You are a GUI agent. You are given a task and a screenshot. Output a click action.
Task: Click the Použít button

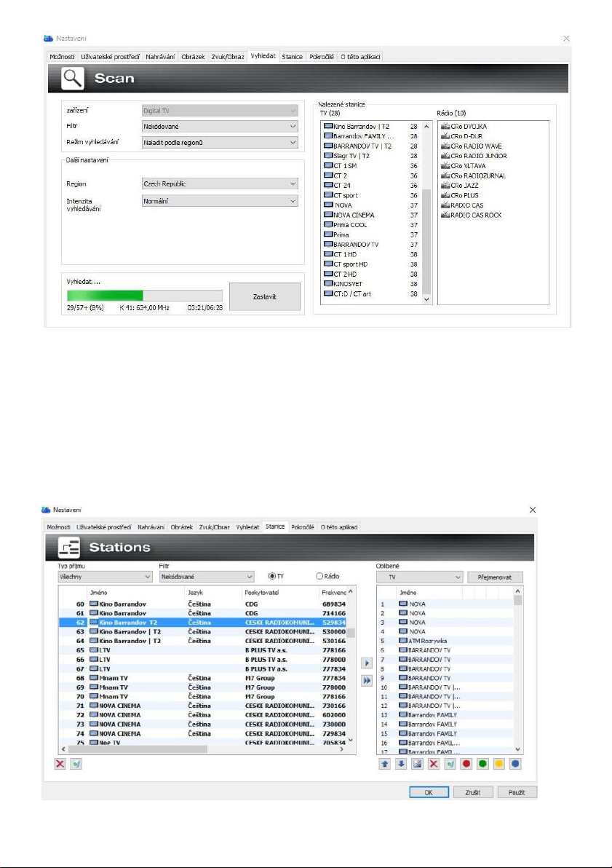(x=517, y=792)
